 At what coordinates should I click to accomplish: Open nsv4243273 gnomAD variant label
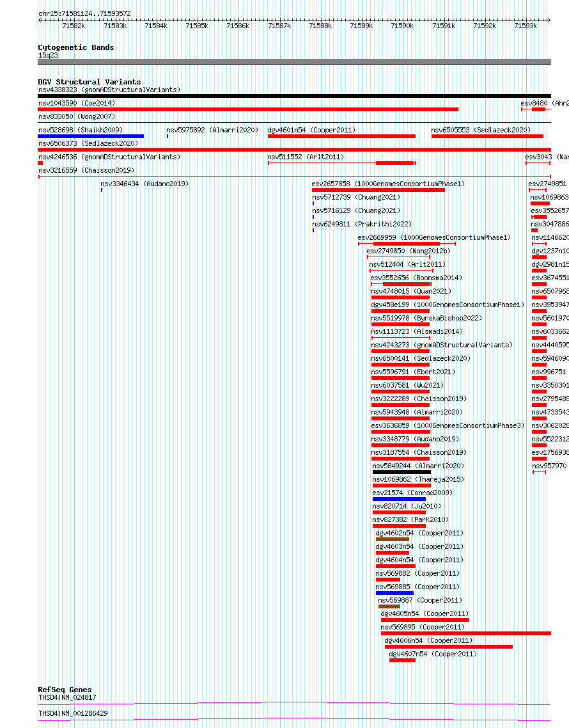coord(442,345)
